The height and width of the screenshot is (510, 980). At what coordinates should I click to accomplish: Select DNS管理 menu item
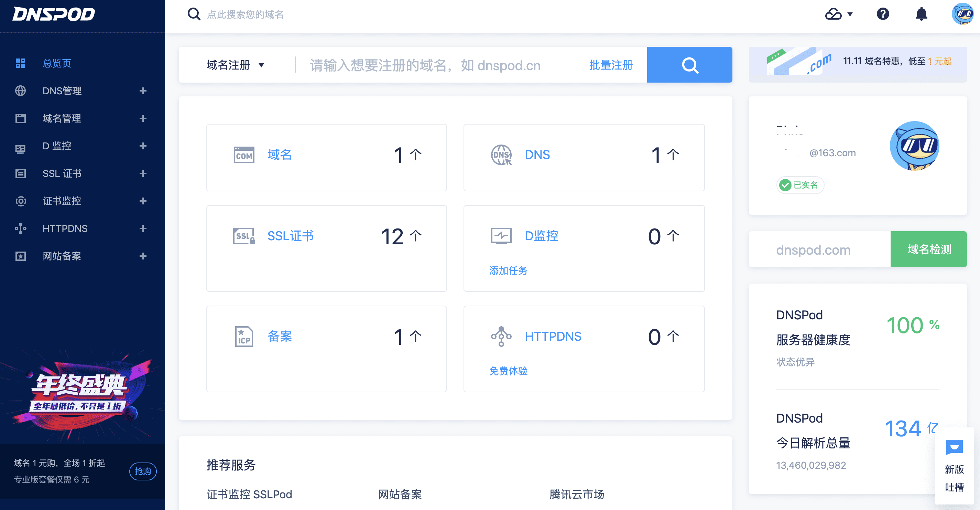pos(62,91)
